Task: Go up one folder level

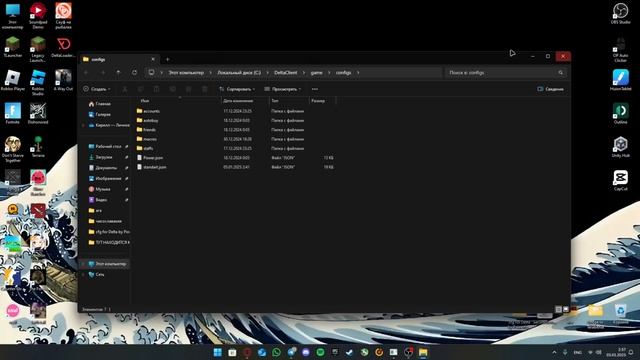Action: point(118,73)
